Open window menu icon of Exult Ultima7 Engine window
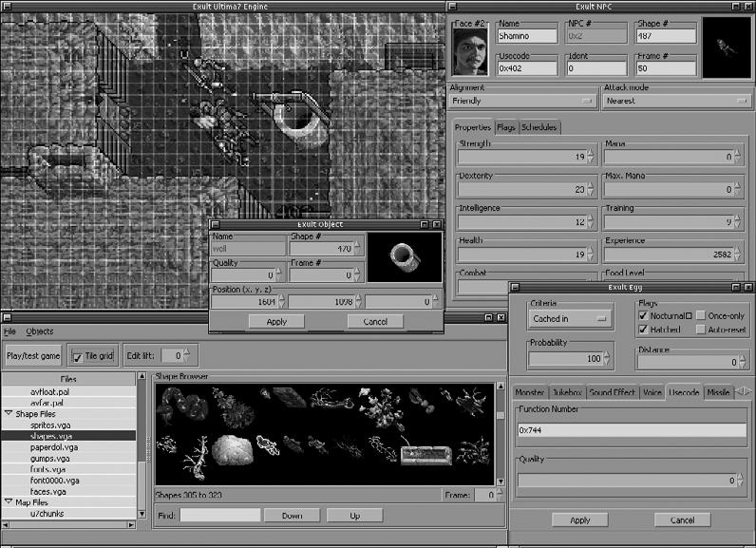Viewport: 756px width, 548px height. point(7,7)
